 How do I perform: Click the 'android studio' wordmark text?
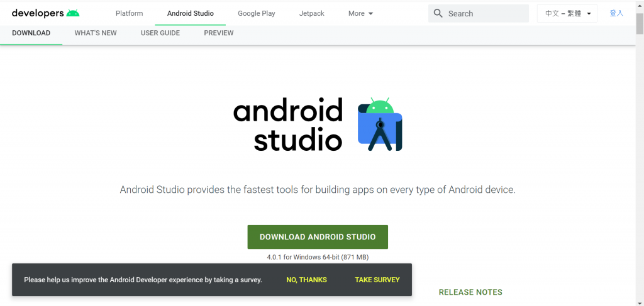287,124
